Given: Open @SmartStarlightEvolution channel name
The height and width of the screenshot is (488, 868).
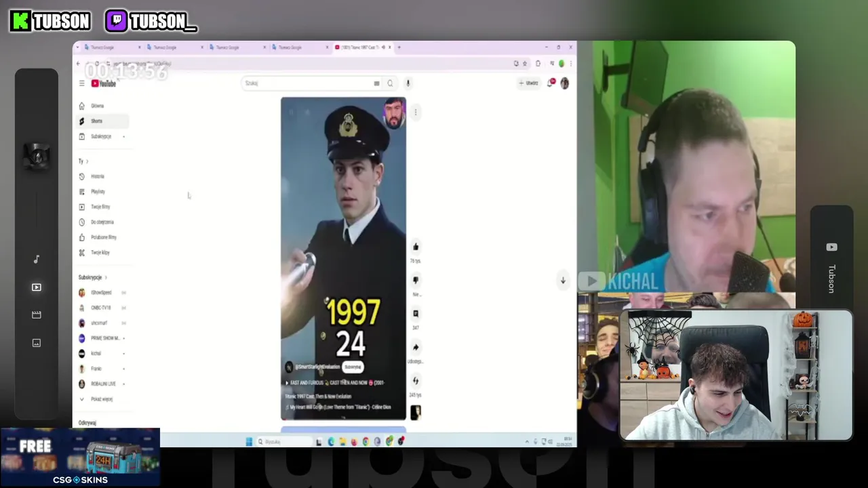Looking at the screenshot, I should [317, 367].
